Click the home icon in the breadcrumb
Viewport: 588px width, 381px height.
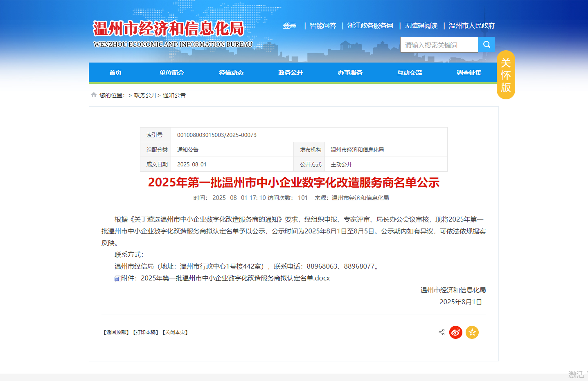coord(94,94)
